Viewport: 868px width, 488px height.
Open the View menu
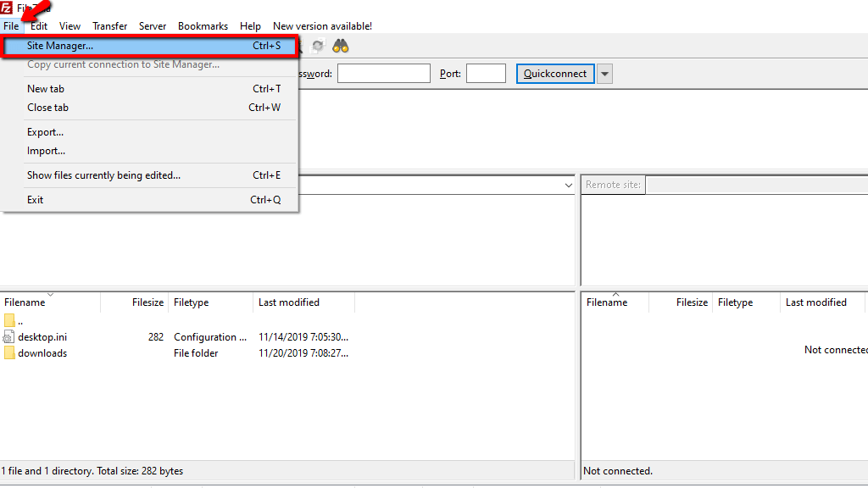click(70, 26)
